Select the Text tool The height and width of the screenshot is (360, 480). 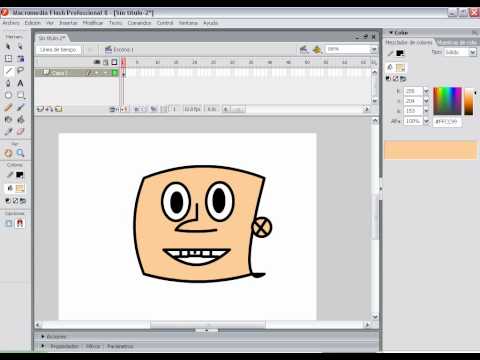20,83
